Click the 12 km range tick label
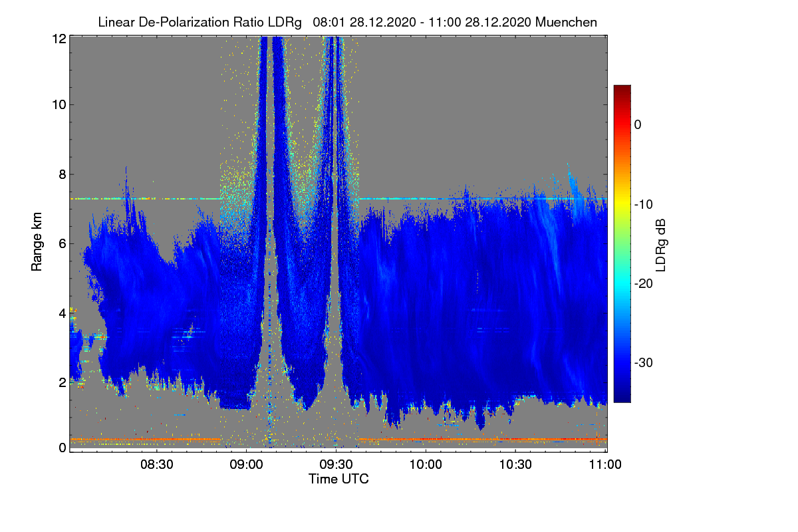The height and width of the screenshot is (532, 798). pyautogui.click(x=58, y=39)
